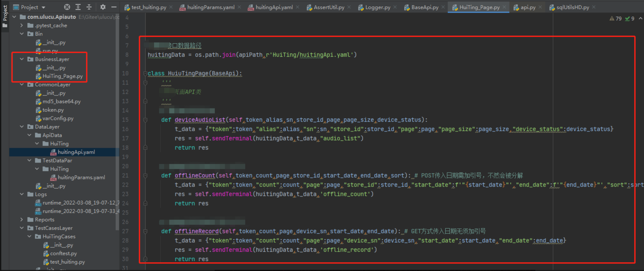Collapse the Logs folder
This screenshot has width=644, height=271.
pyautogui.click(x=22, y=194)
